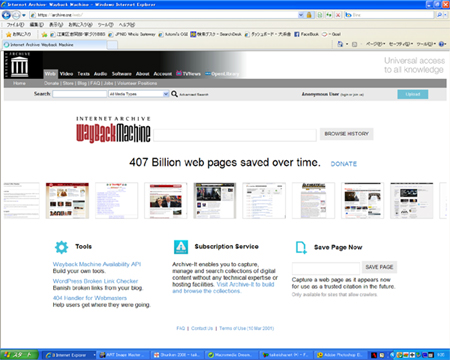Click the Wayback Machine URL input field
Screen dimensions: 450x360
pyautogui.click(x=235, y=135)
